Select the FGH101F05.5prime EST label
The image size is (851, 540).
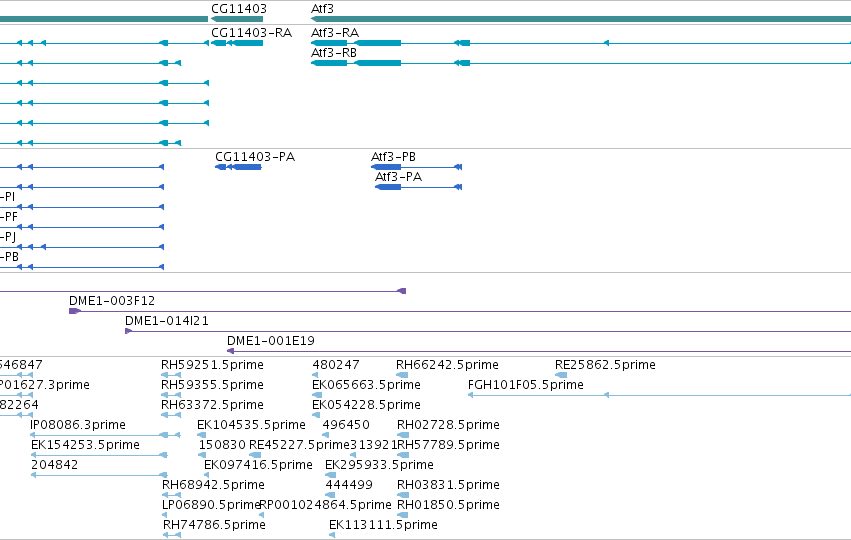point(525,385)
